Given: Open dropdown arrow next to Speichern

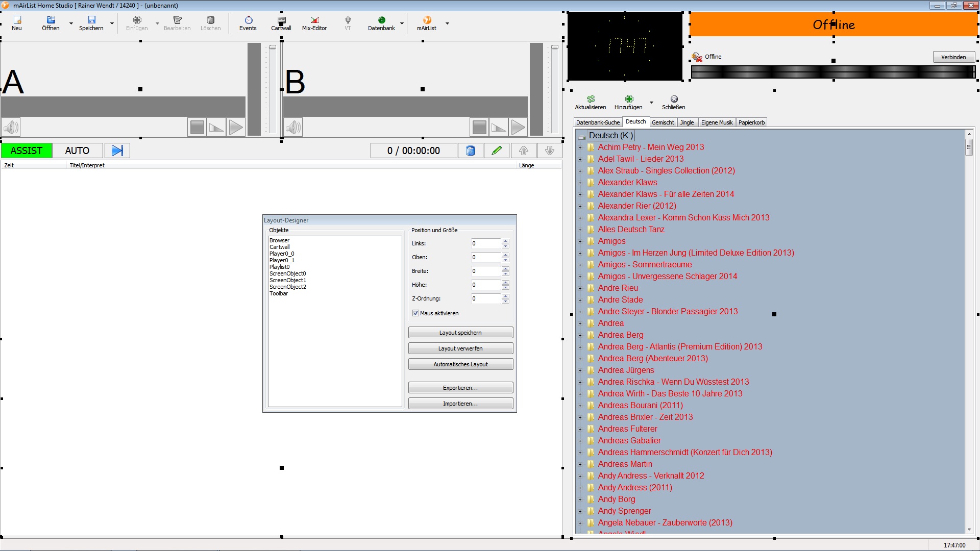Looking at the screenshot, I should pyautogui.click(x=112, y=23).
